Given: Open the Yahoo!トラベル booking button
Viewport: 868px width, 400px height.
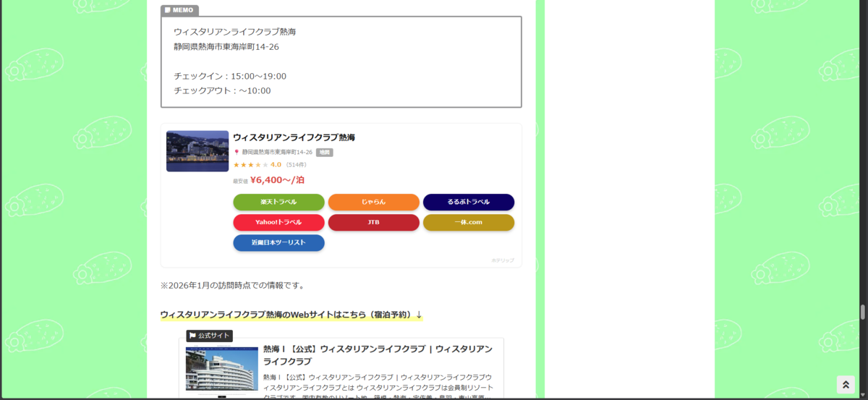Looking at the screenshot, I should [x=278, y=222].
